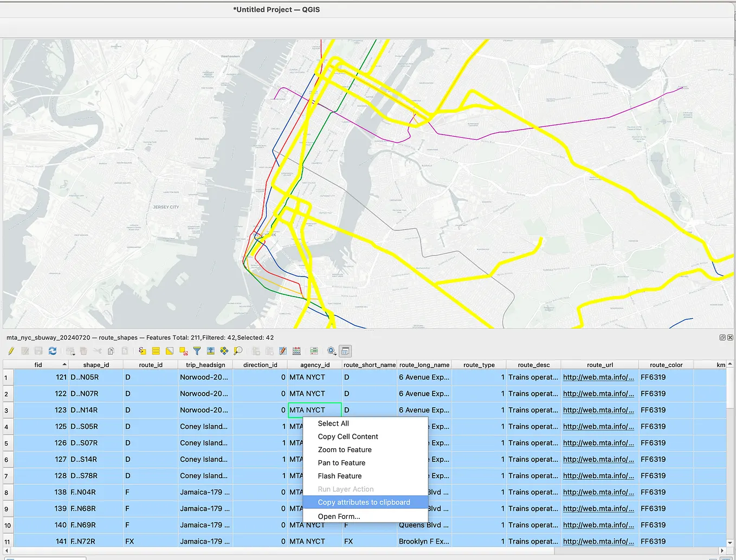Reload the attribute table data
736x560 pixels.
tap(53, 351)
